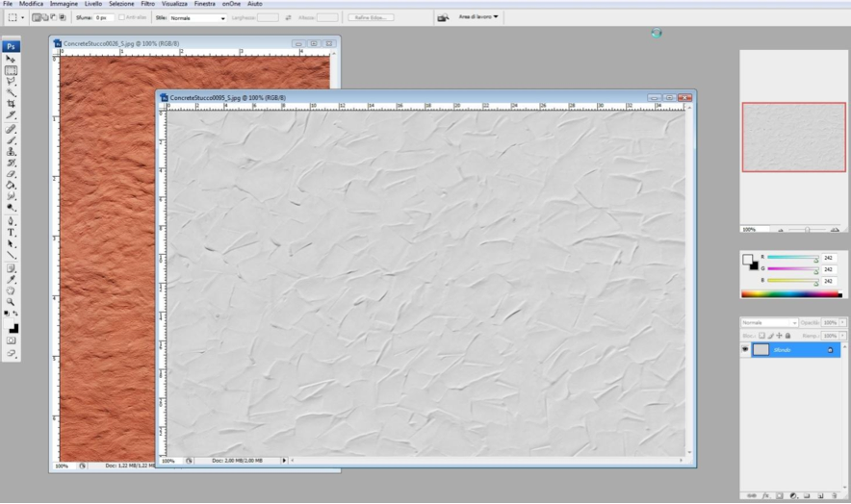Click the Sfuma feather input field
Screen dimensions: 851x504
coord(102,17)
